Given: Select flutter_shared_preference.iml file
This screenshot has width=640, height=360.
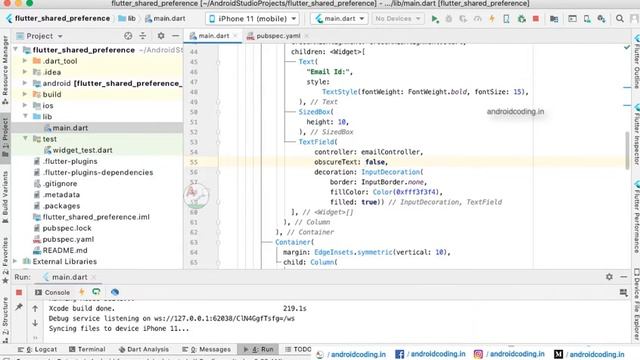Looking at the screenshot, I should 96,217.
